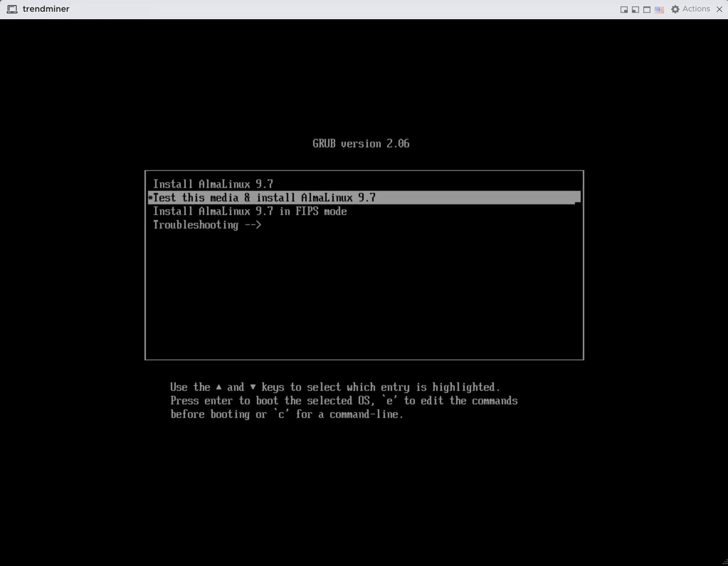Click the US flag keyboard-layout icon
Image resolution: width=728 pixels, height=566 pixels.
point(660,9)
